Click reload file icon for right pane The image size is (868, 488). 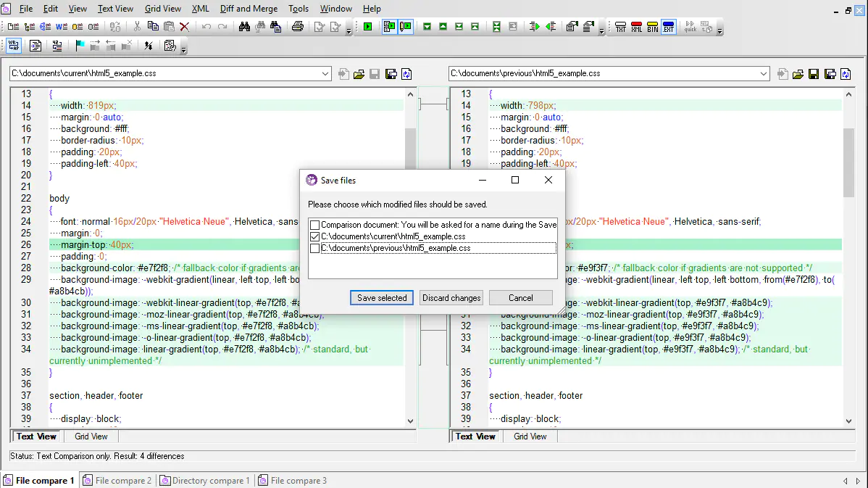846,74
